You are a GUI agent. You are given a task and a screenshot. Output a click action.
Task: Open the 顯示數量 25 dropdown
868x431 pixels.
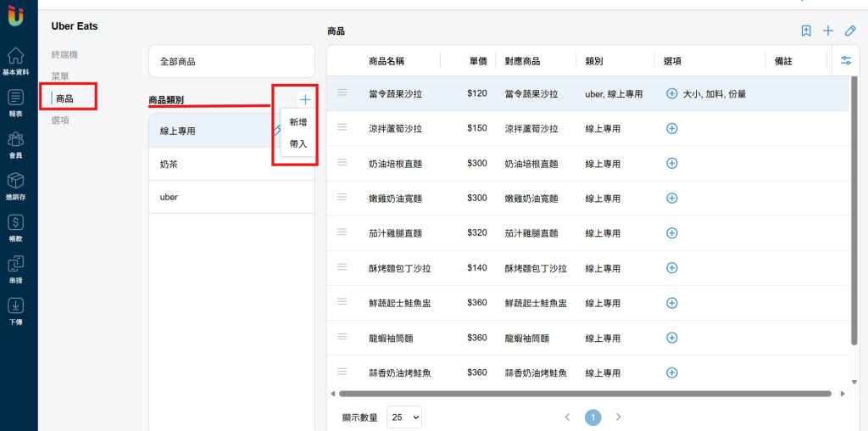(404, 417)
